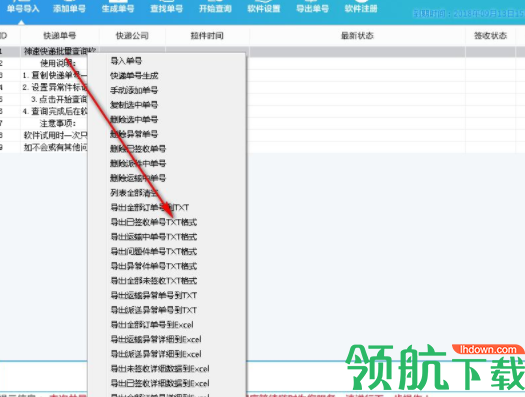This screenshot has width=525, height=397.
Task: Select 导出未签收详细数据到Excel menu entry
Action: point(160,369)
